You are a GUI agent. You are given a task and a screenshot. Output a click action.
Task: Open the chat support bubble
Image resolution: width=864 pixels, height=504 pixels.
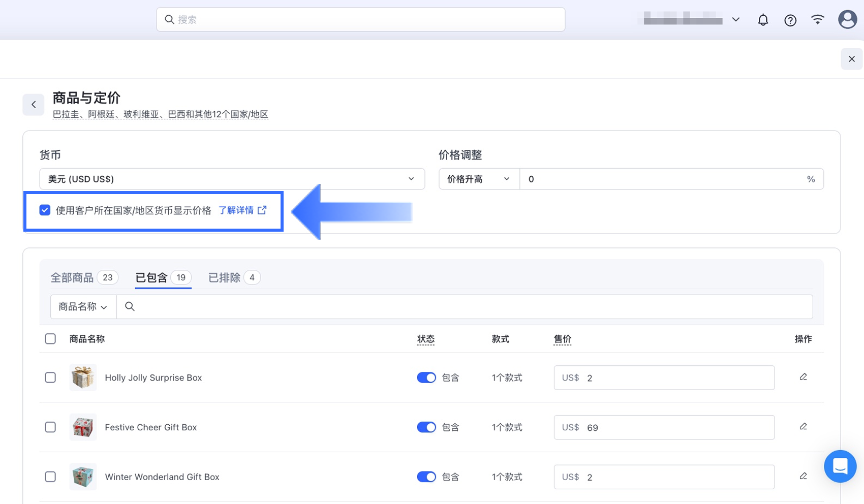click(x=840, y=466)
